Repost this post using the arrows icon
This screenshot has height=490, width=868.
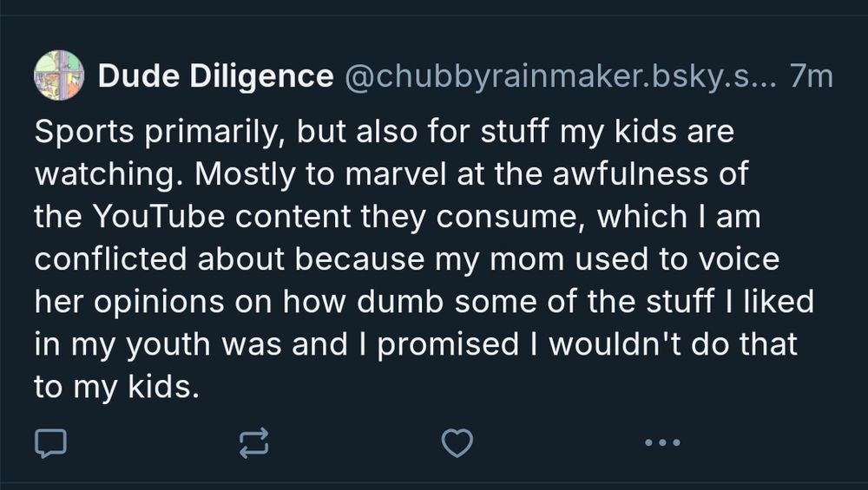[253, 444]
